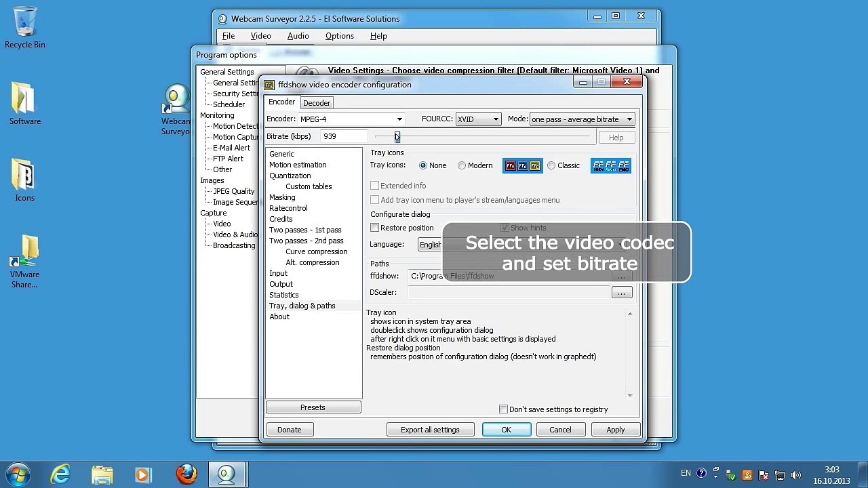
Task: Click the Classic tray icons preview image
Action: [x=611, y=165]
